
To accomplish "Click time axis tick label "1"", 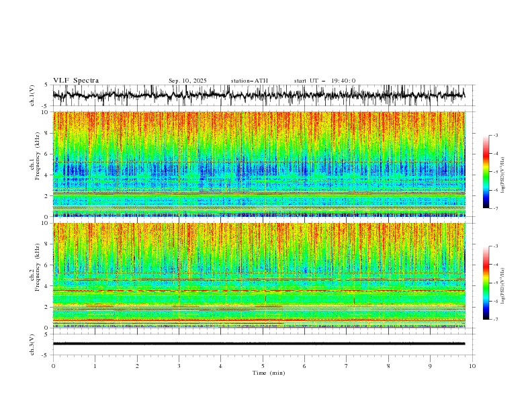I will [x=95, y=366].
